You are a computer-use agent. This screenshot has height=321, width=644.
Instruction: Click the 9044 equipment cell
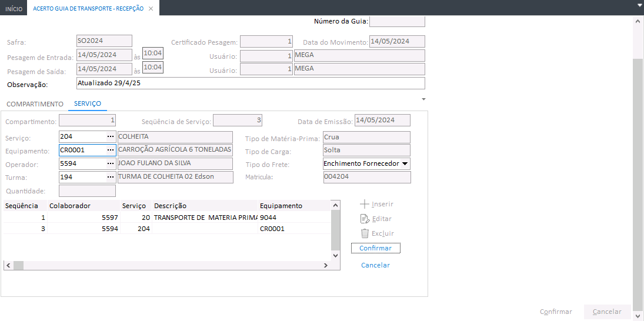pos(294,218)
